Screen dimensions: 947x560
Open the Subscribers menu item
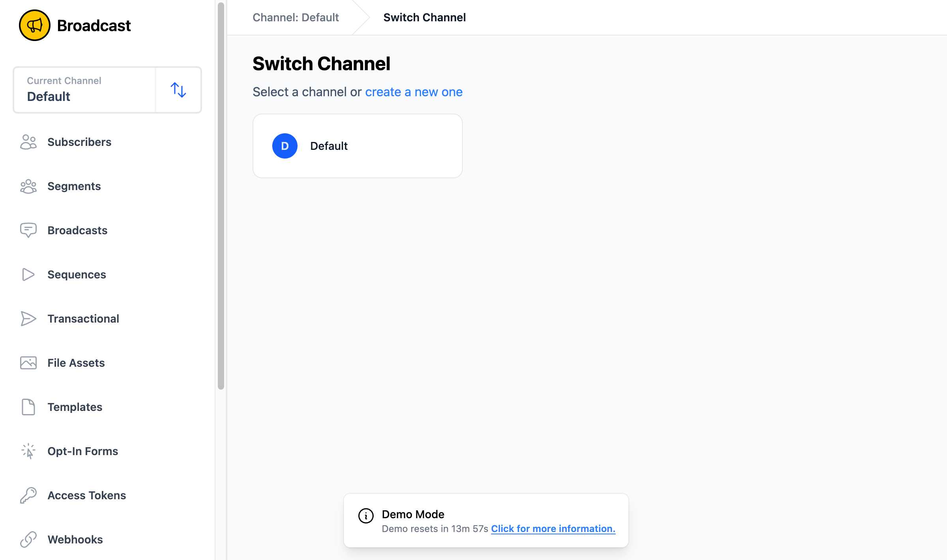tap(79, 142)
